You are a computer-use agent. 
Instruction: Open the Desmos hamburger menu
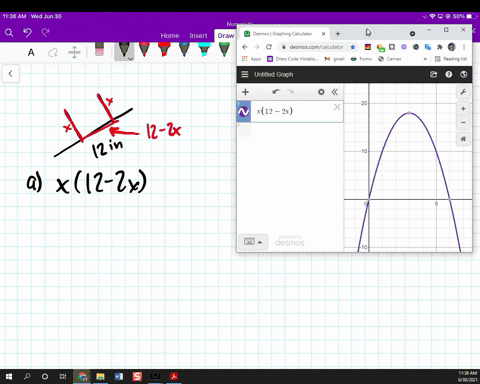point(245,74)
